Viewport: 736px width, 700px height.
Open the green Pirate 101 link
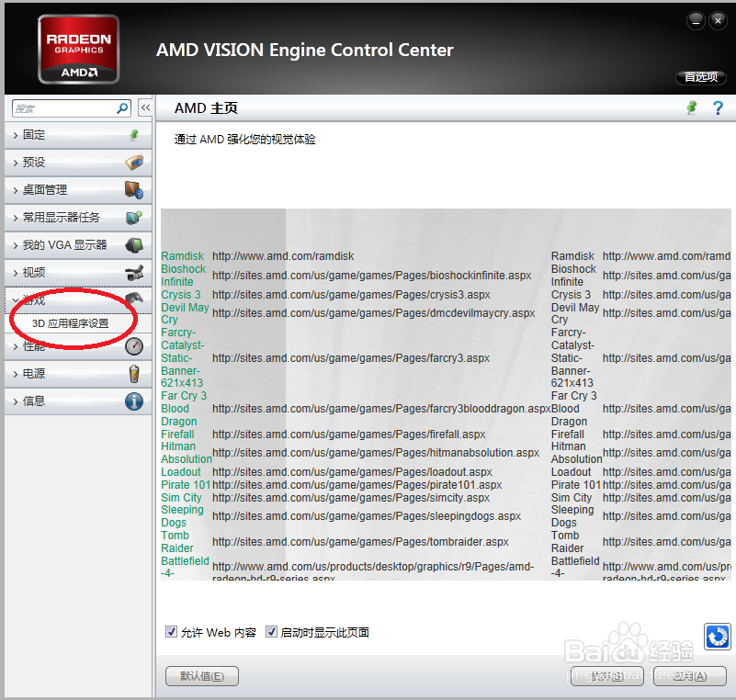[x=186, y=485]
